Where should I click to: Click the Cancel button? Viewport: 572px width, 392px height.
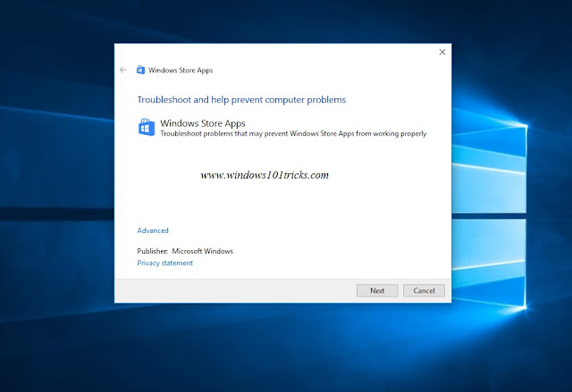click(424, 290)
